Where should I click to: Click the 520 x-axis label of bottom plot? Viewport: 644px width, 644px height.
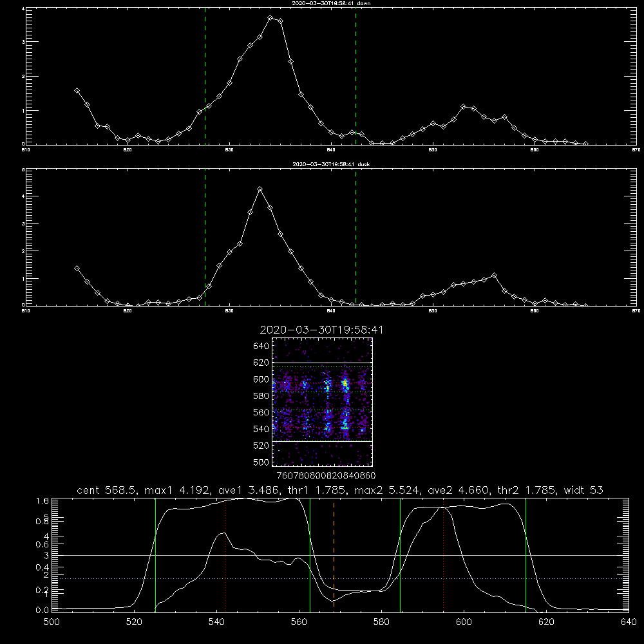coord(134,622)
